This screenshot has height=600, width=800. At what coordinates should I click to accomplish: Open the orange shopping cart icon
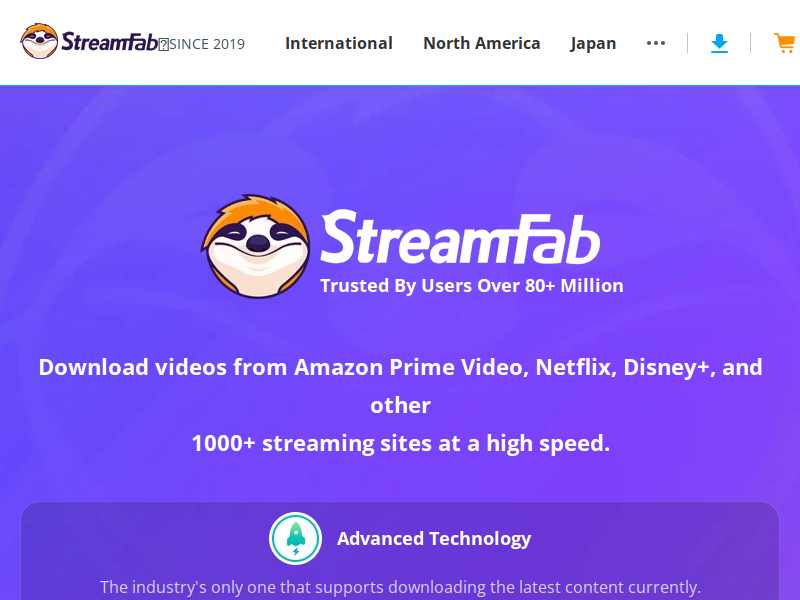coord(786,43)
